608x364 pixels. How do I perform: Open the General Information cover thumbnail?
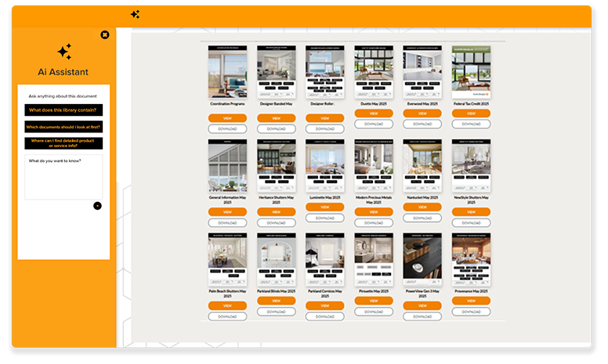tap(228, 166)
